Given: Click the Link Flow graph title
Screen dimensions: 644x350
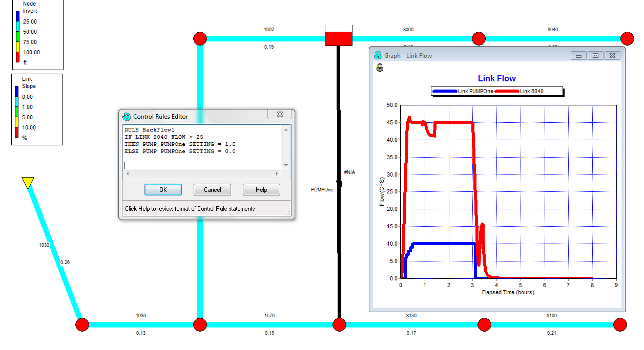Looking at the screenshot, I should coord(497,79).
